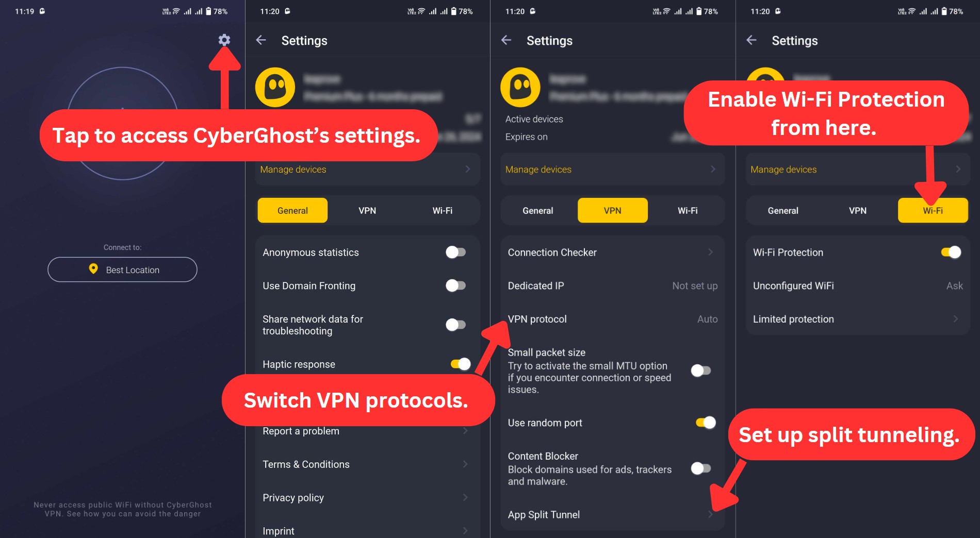The image size is (980, 538).
Task: Tap the back arrow in the VPN settings screen
Action: point(506,40)
